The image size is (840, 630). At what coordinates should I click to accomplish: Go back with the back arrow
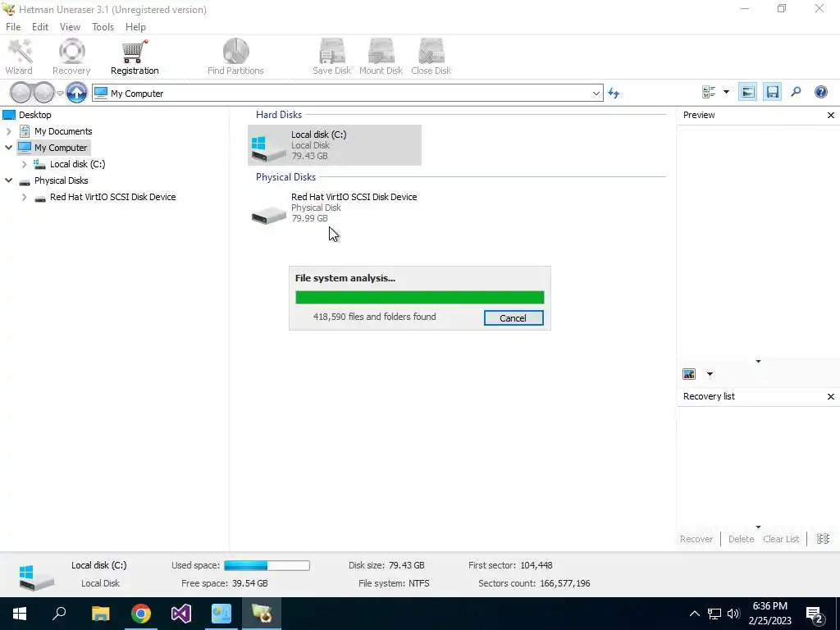tap(21, 93)
